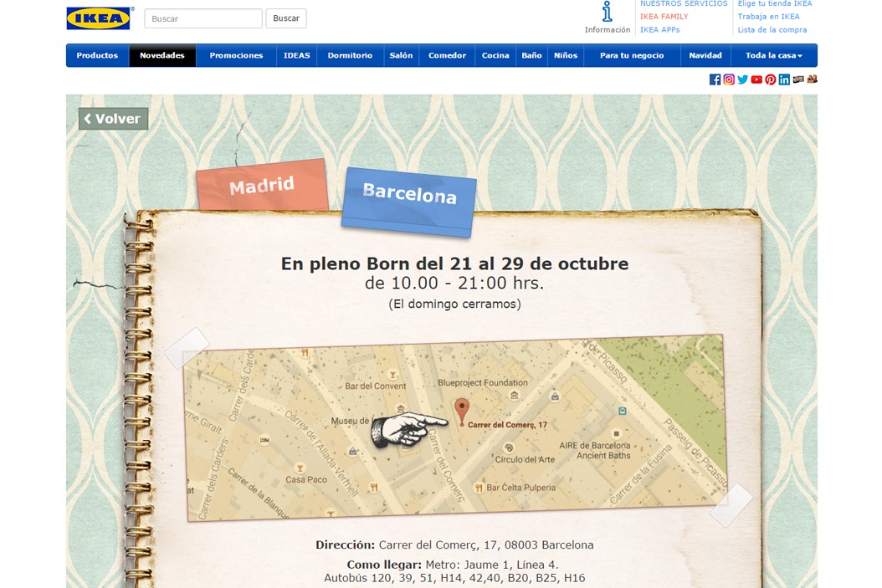
Task: Focus the Buscar search input field
Action: point(203,18)
